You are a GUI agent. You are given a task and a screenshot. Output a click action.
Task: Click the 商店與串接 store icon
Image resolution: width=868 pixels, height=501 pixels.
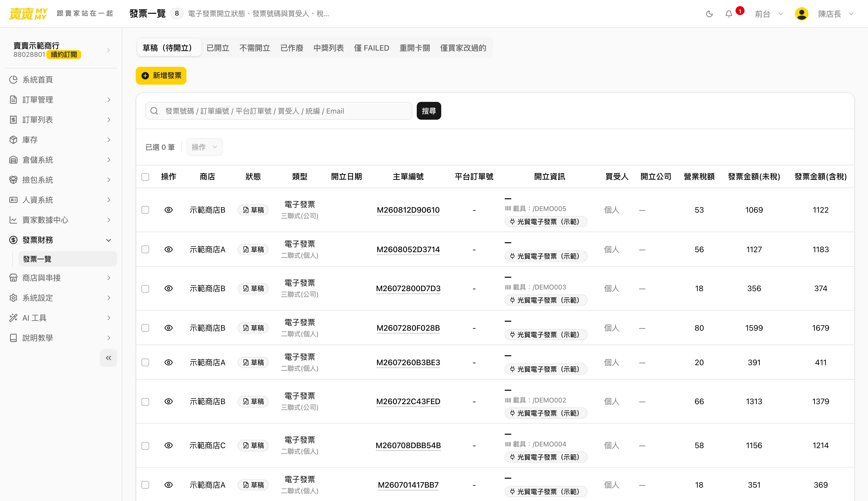13,278
